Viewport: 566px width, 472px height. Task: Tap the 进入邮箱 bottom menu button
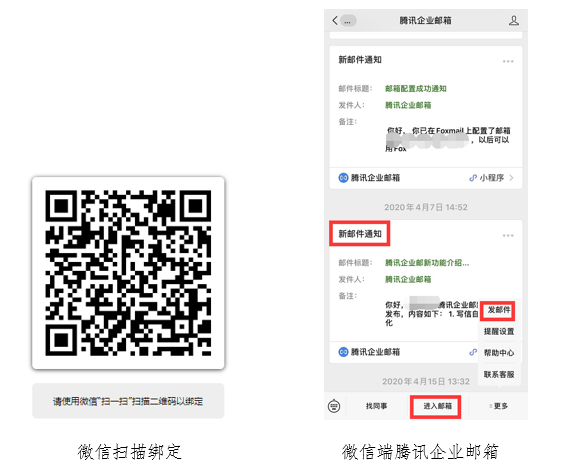tap(436, 406)
